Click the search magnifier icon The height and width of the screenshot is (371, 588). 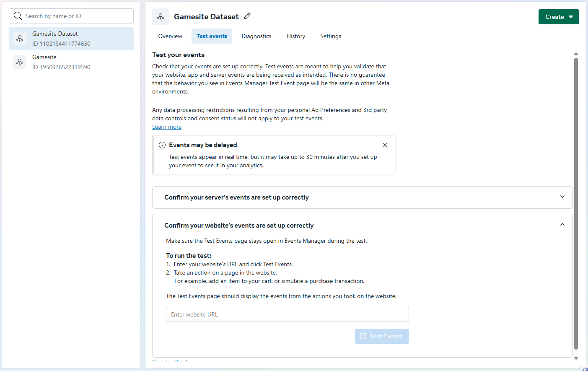18,16
